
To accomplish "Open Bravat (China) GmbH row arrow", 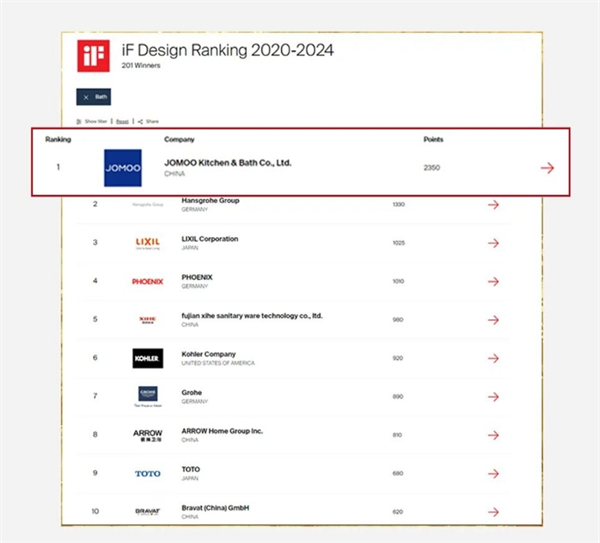I will pos(493,512).
